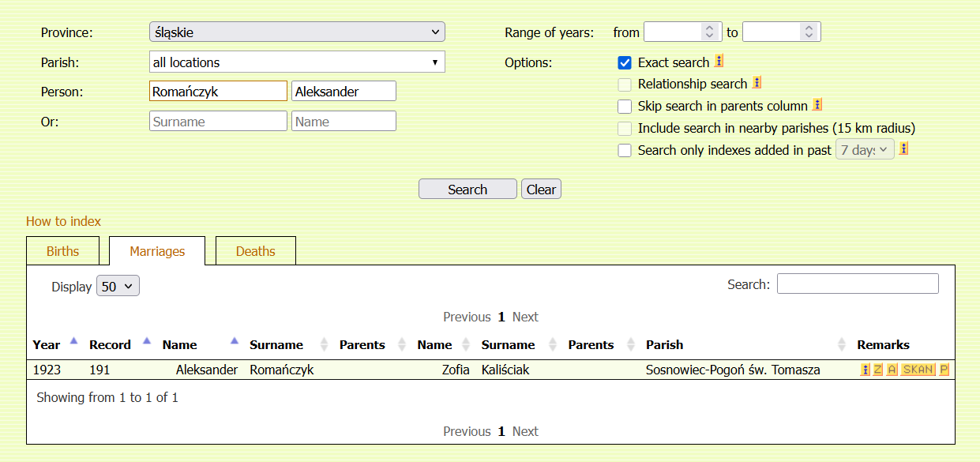
Task: Sort the results by the Year column
Action: 47,345
